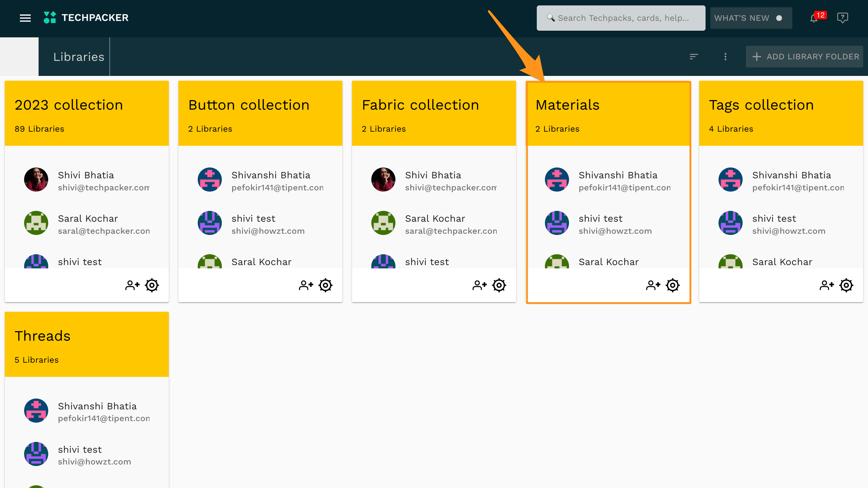Open the notifications bell with 12 alerts

tap(814, 18)
